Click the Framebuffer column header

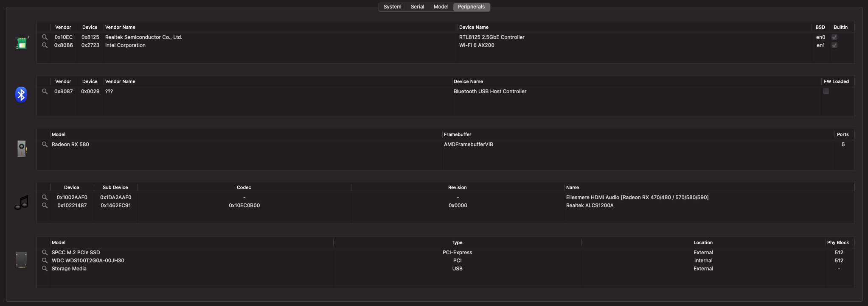point(458,134)
